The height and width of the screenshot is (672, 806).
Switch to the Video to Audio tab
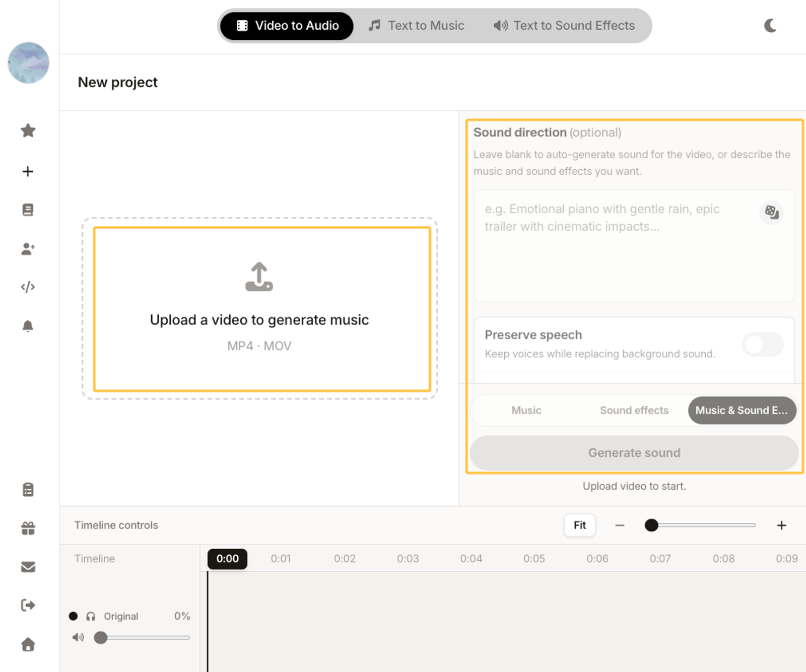[x=287, y=26]
